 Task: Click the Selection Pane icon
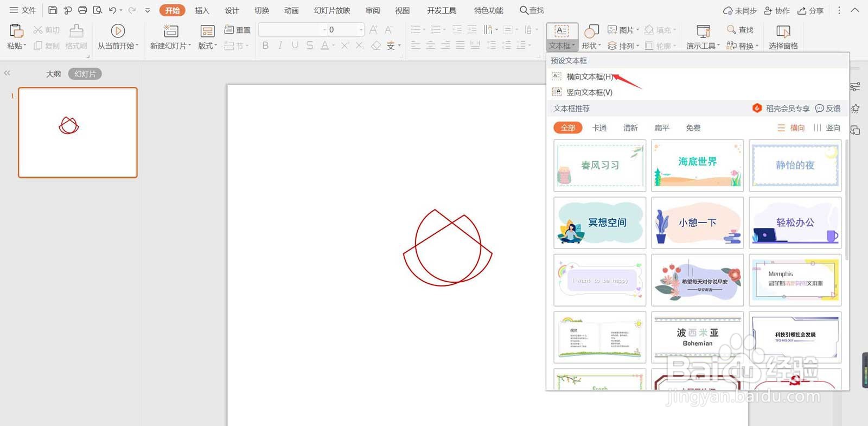[783, 31]
